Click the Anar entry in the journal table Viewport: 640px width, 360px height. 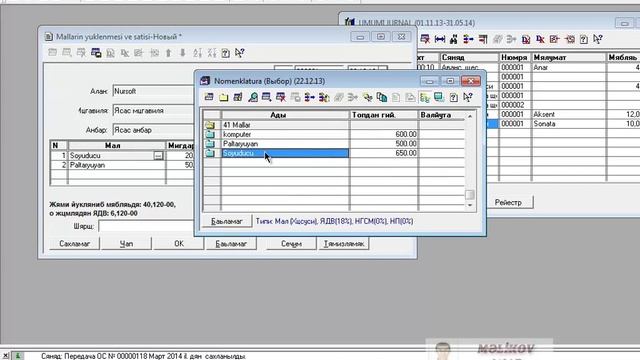tap(540, 67)
